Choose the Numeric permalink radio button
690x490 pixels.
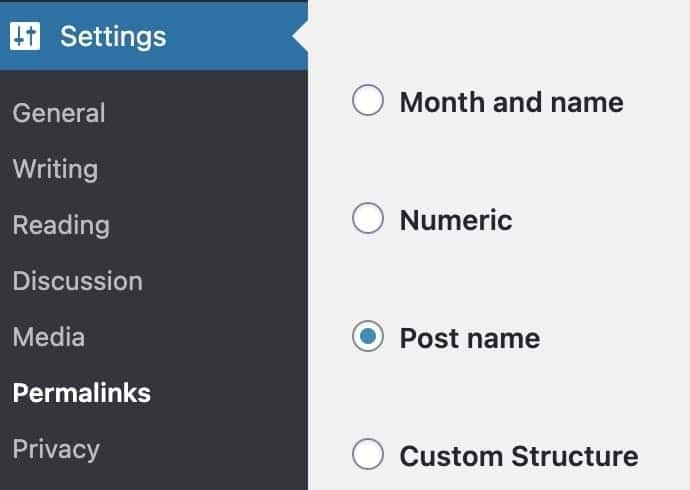coord(368,218)
